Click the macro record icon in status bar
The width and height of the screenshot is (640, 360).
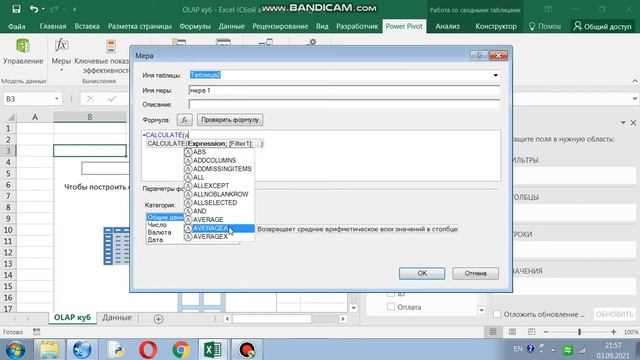coord(36,332)
